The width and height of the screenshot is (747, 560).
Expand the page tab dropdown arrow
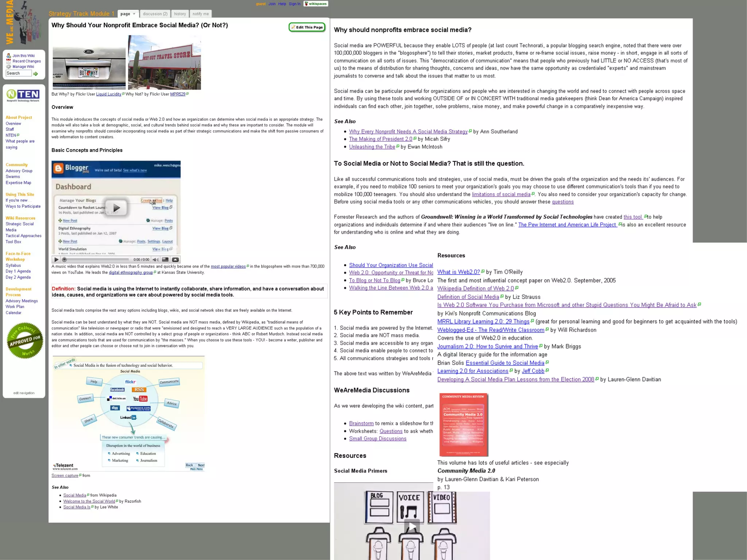tap(134, 14)
